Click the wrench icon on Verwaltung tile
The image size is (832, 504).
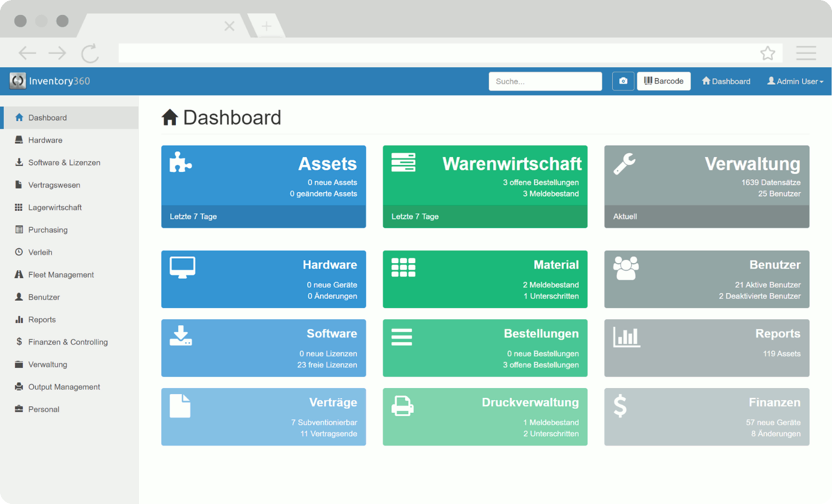point(624,163)
